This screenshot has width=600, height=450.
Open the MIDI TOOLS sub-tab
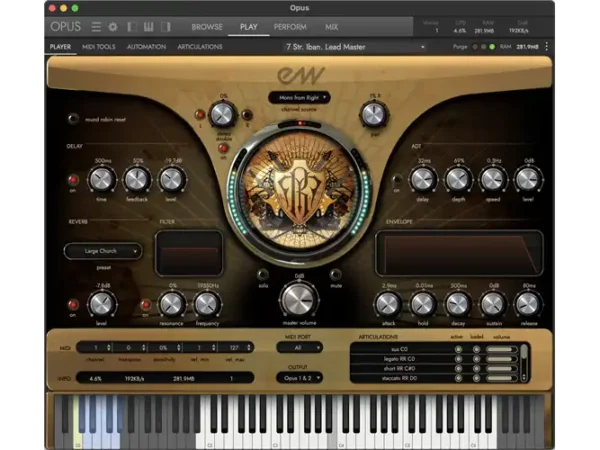click(99, 47)
